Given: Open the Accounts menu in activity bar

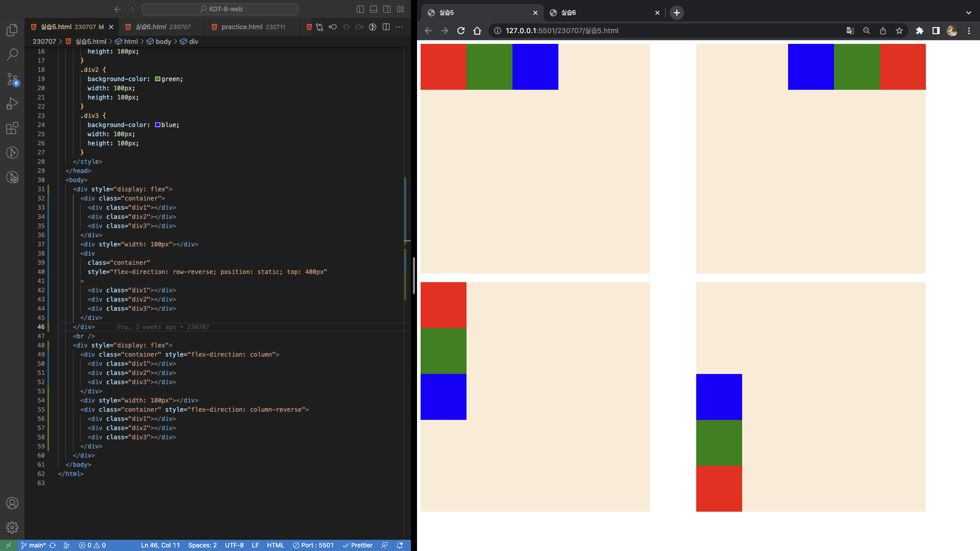Looking at the screenshot, I should pos(12,503).
